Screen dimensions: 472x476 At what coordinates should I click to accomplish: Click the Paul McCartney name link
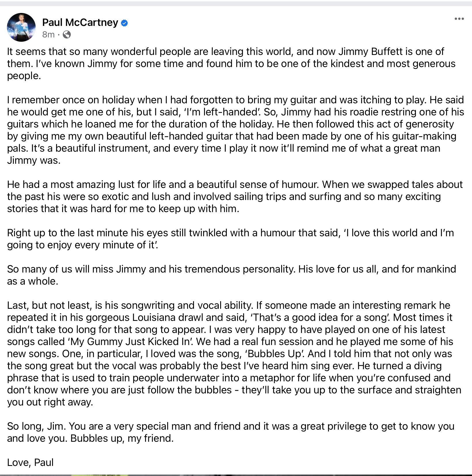click(80, 22)
